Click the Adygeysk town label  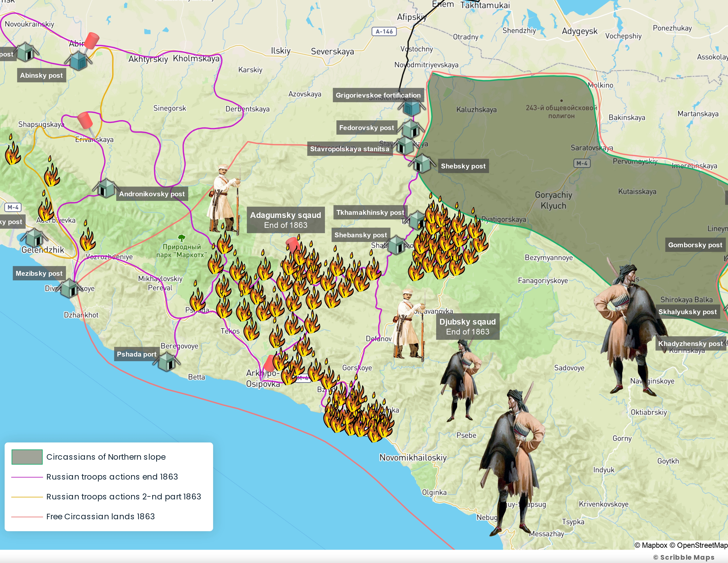point(580,31)
